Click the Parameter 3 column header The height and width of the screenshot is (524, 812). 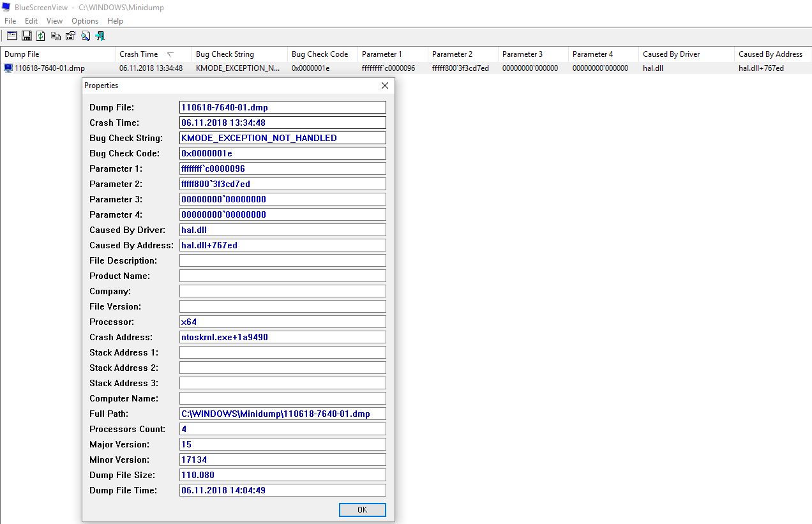533,54
